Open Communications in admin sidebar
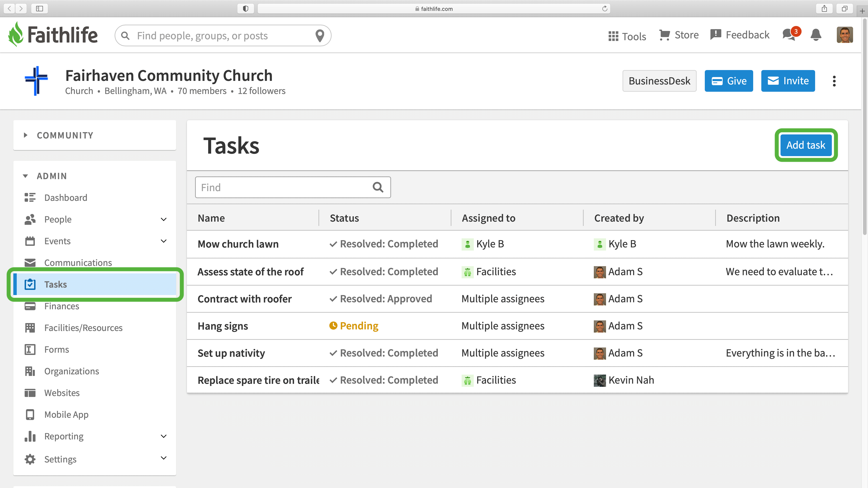This screenshot has width=868, height=488. (78, 263)
